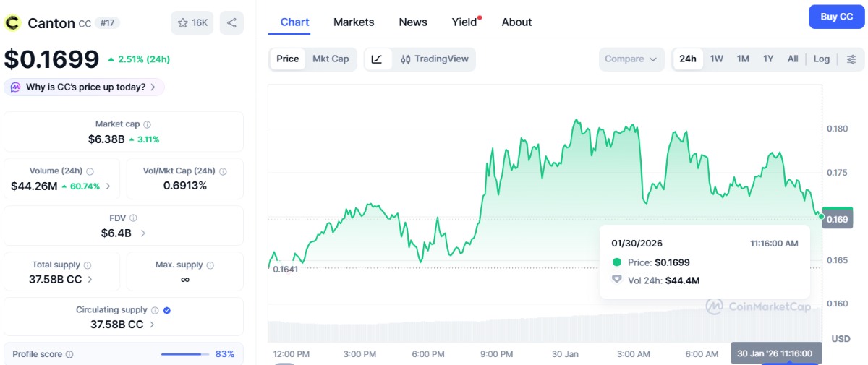This screenshot has width=868, height=365.
Task: Show the Vol/Mkt Cap info icon
Action: coord(223,171)
